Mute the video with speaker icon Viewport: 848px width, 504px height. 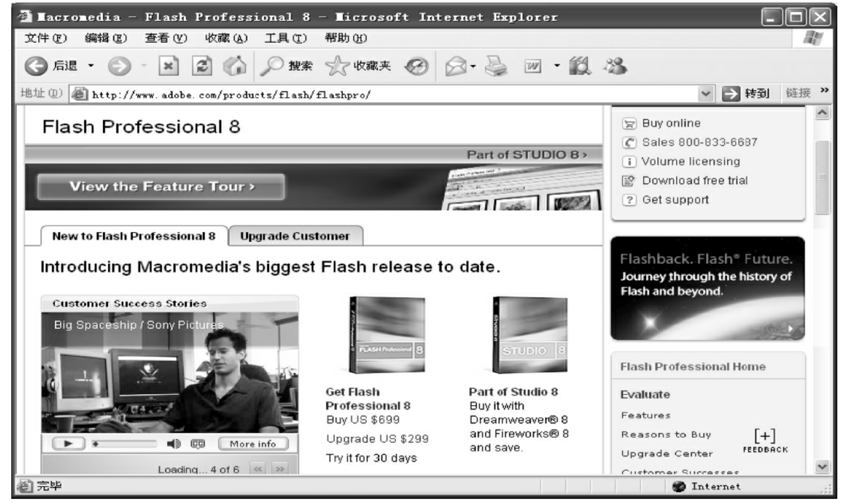point(174,444)
